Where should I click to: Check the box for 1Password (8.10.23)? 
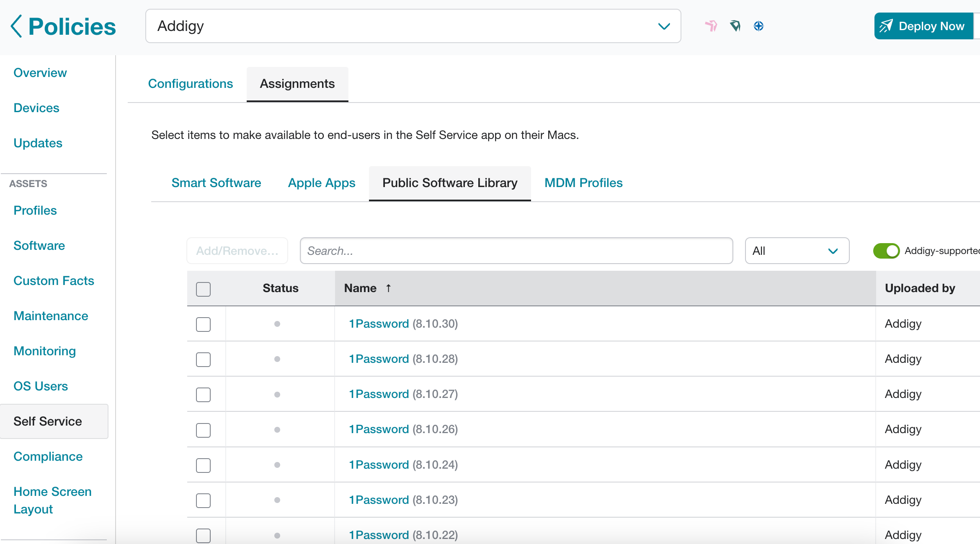click(203, 500)
